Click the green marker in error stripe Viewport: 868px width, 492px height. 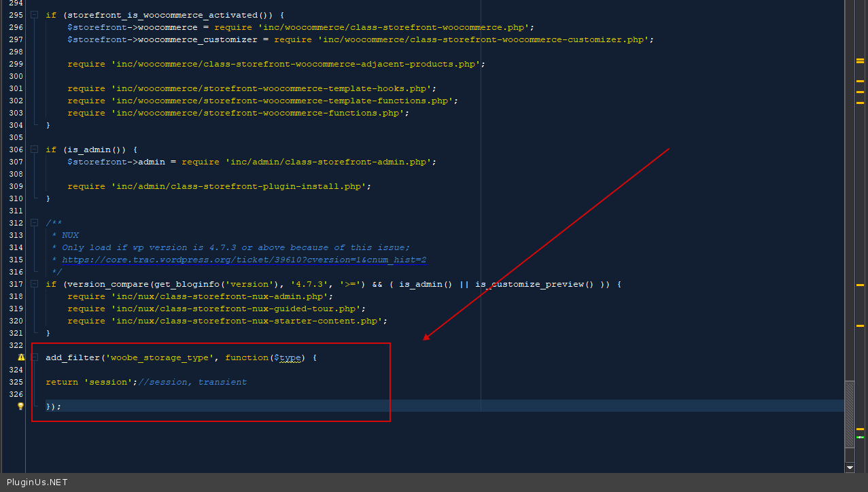(x=860, y=437)
